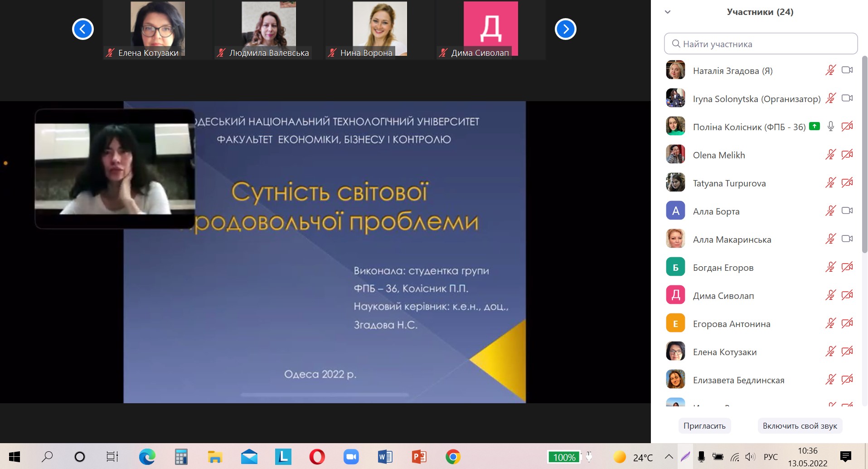Toggle camera for Iryna Solonytska organizer
Screen dimensions: 868x469
pyautogui.click(x=847, y=98)
